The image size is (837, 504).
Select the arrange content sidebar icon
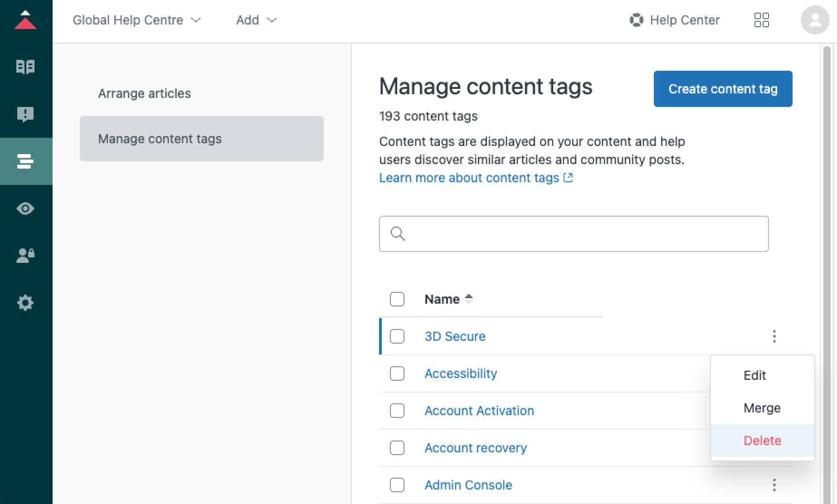(26, 161)
